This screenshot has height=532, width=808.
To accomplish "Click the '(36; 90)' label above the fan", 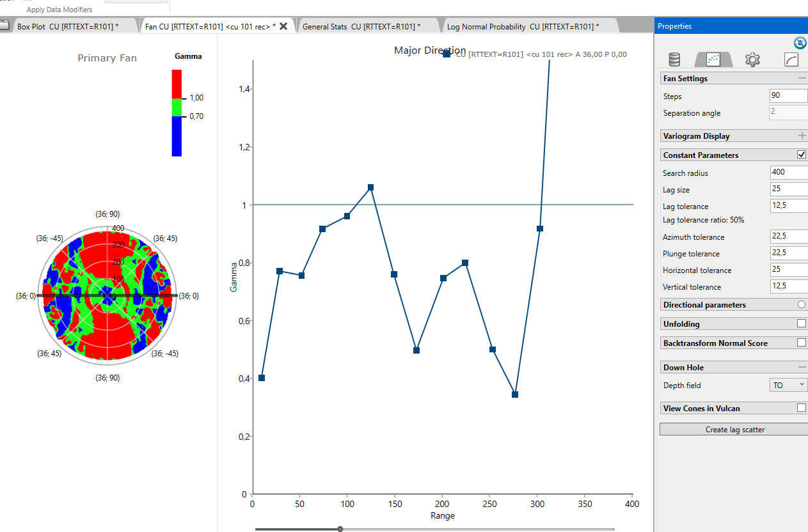I will (107, 214).
